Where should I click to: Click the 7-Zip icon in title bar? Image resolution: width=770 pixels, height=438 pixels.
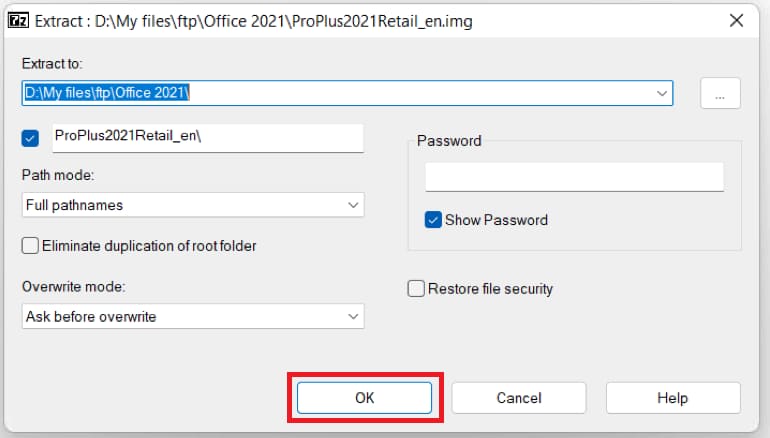(x=16, y=19)
